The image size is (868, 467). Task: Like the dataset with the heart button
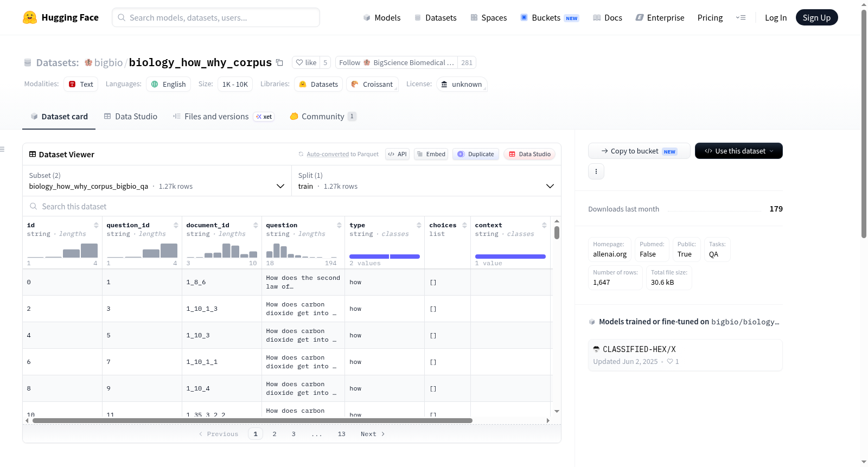click(x=306, y=62)
